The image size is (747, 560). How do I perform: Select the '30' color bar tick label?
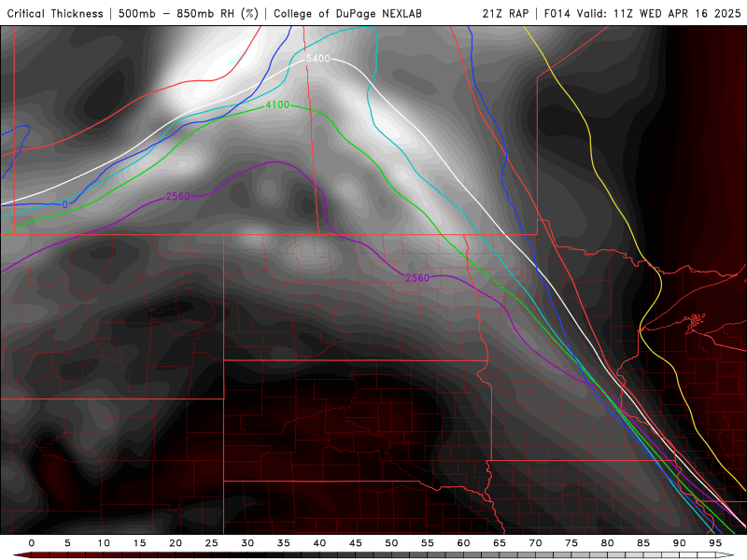pos(247,543)
